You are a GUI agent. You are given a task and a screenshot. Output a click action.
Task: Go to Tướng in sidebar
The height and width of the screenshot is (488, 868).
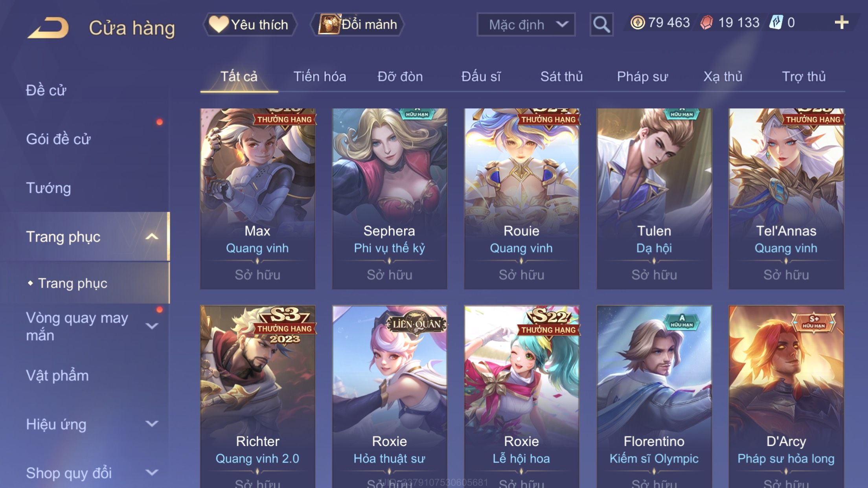click(48, 188)
